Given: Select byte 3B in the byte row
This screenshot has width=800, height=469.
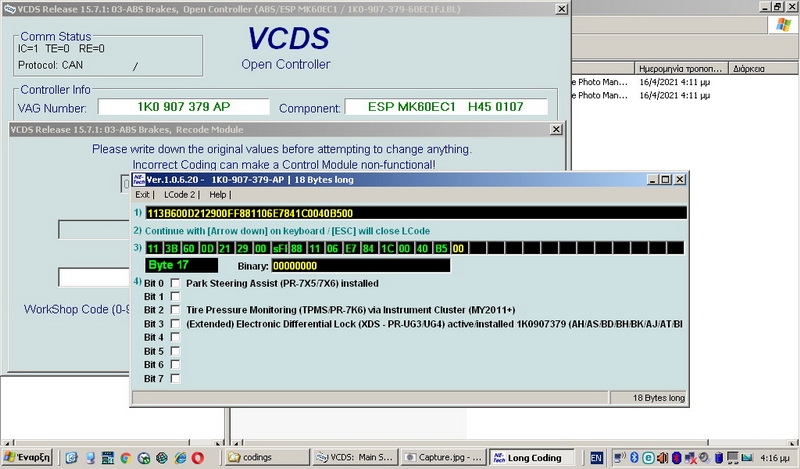Looking at the screenshot, I should pos(171,249).
